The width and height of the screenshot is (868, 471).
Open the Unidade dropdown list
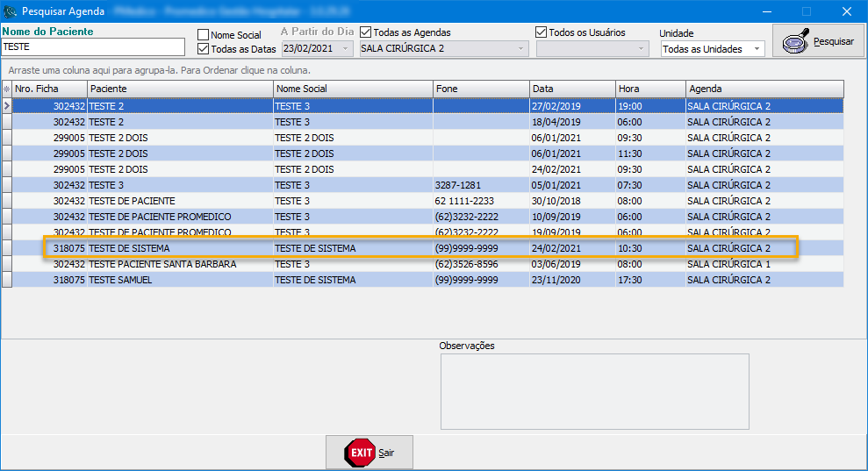[757, 49]
